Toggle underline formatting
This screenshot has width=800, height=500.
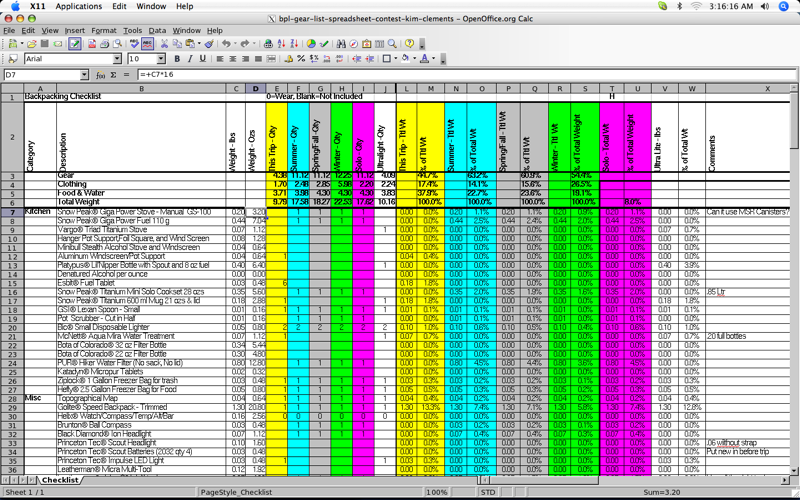203,59
